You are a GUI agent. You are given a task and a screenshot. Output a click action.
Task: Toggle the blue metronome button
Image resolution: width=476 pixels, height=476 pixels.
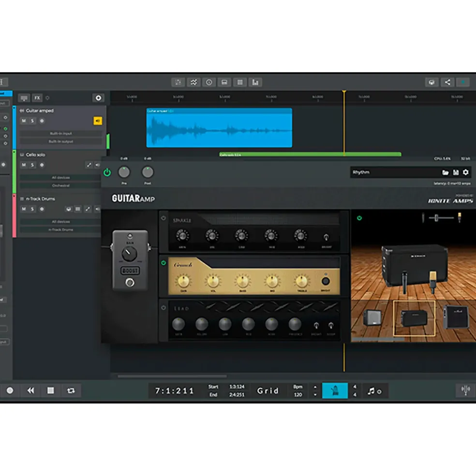point(335,390)
